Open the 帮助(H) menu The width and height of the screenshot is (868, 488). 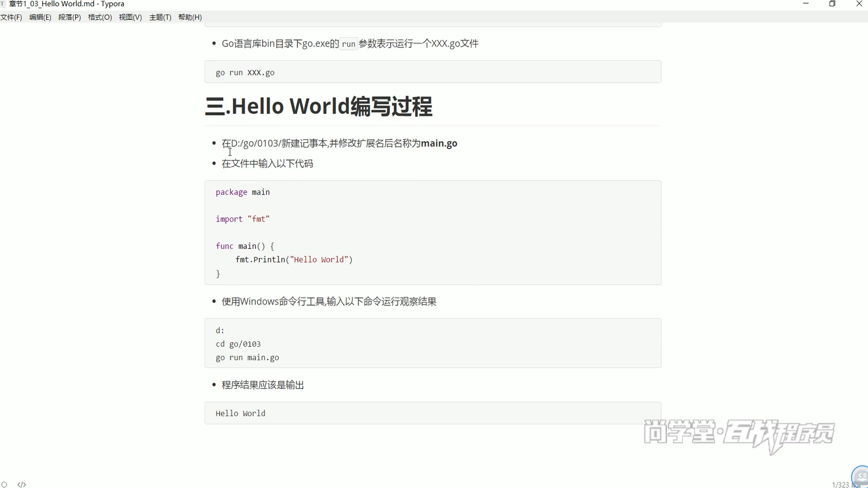point(190,17)
